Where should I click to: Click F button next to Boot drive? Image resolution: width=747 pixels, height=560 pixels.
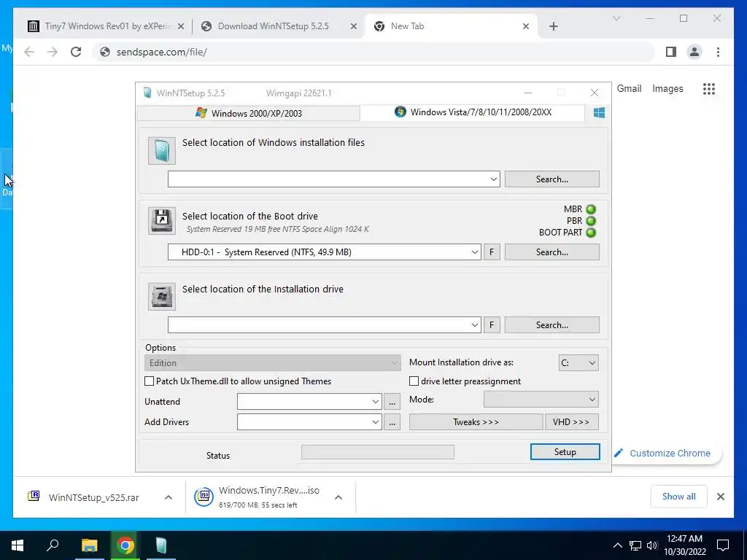[492, 252]
